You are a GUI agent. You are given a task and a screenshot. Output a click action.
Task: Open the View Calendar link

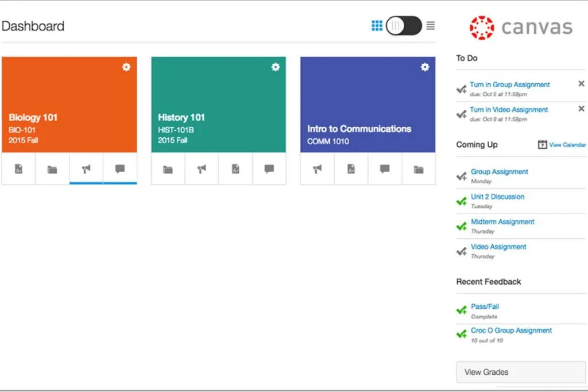coord(567,145)
